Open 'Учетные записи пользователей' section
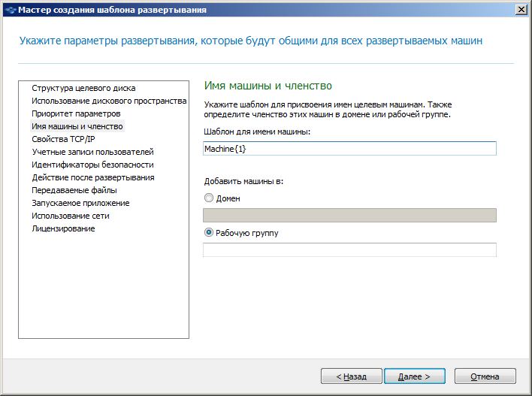 [92, 152]
